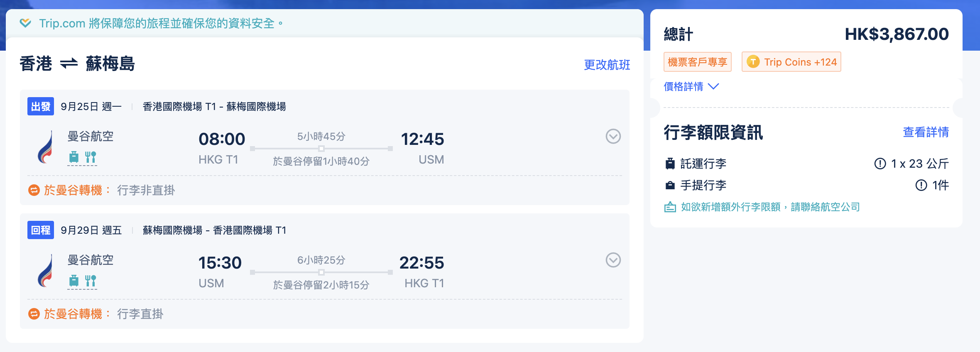Click checked baggage info icon
Viewport: 980px width, 352px height.
tap(880, 164)
